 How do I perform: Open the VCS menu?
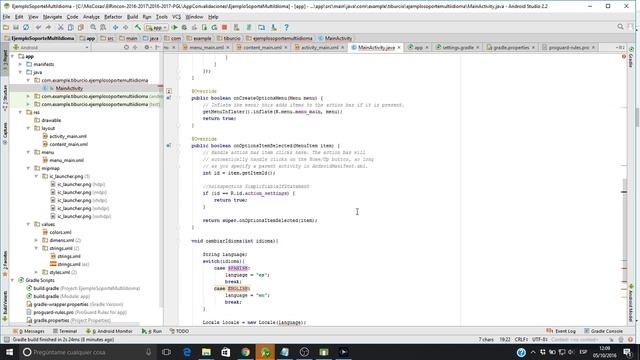[x=176, y=17]
